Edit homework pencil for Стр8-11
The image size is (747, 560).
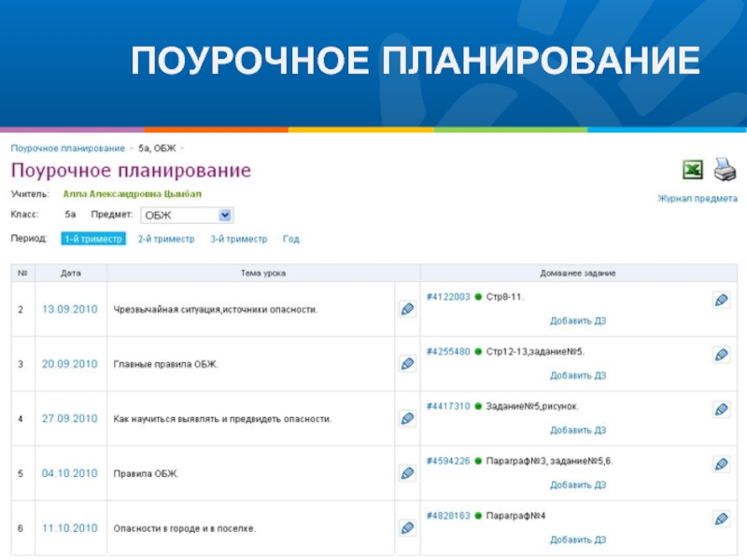point(721,300)
